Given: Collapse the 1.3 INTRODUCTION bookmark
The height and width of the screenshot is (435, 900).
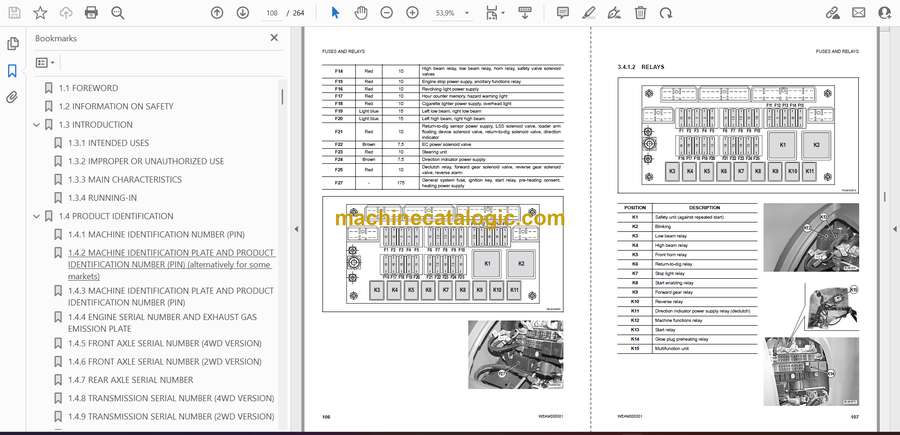Looking at the screenshot, I should [37, 125].
